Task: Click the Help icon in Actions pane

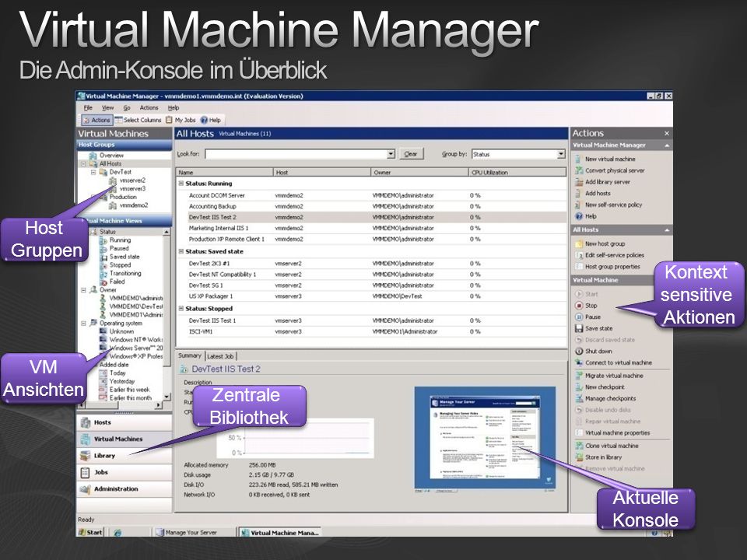Action: coord(579,216)
